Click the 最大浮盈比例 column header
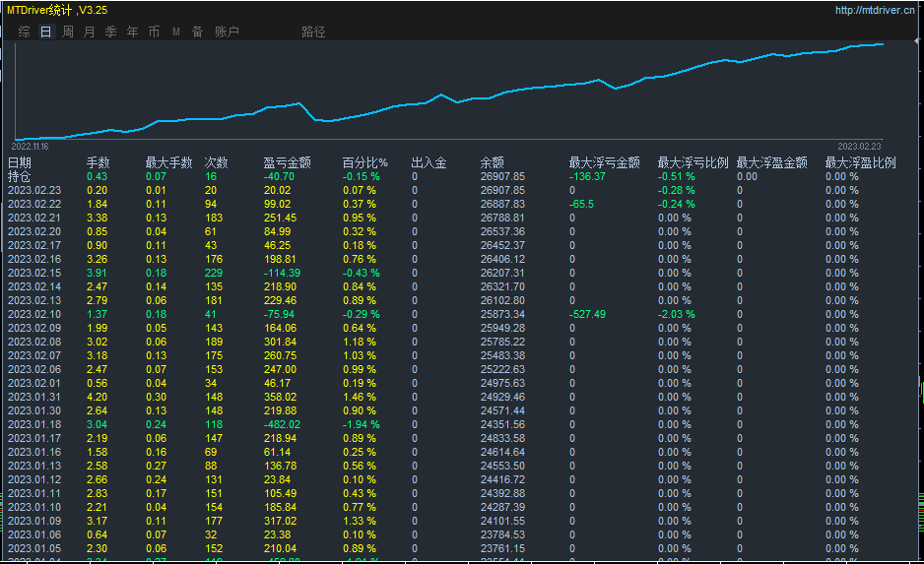 click(860, 163)
